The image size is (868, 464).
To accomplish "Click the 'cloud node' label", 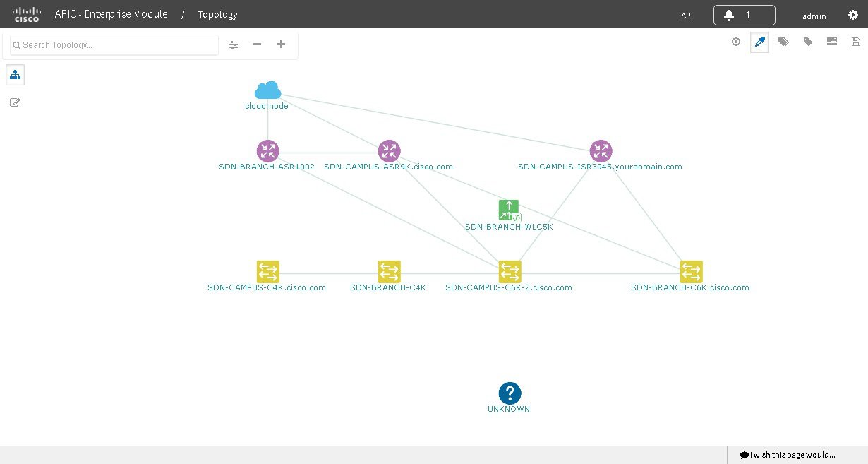I will coord(267,106).
